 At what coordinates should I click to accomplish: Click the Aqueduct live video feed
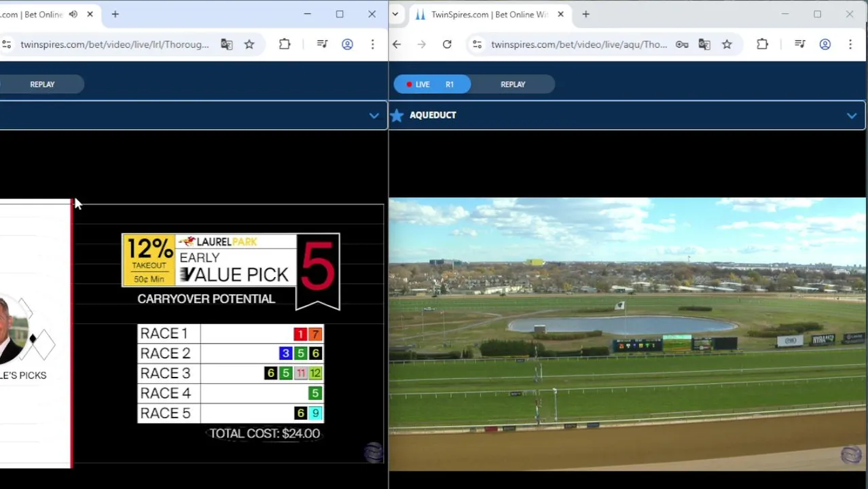[628, 333]
